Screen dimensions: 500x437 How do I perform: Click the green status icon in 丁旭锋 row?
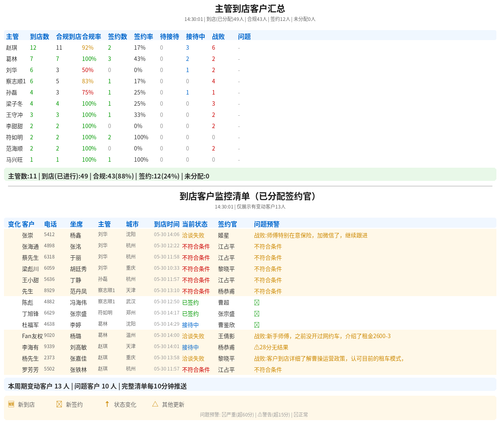[x=257, y=314]
